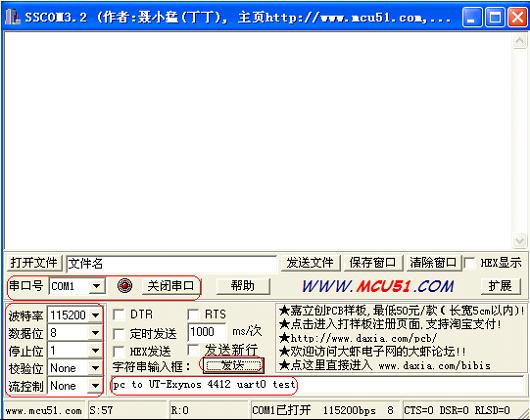Maximize the SSCOM window
This screenshot has width=530, height=420.
(495, 17)
